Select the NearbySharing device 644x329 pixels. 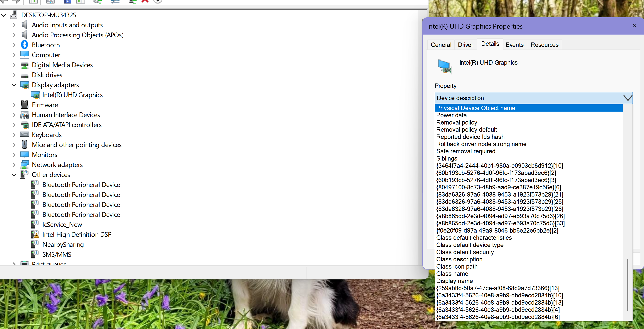point(63,244)
